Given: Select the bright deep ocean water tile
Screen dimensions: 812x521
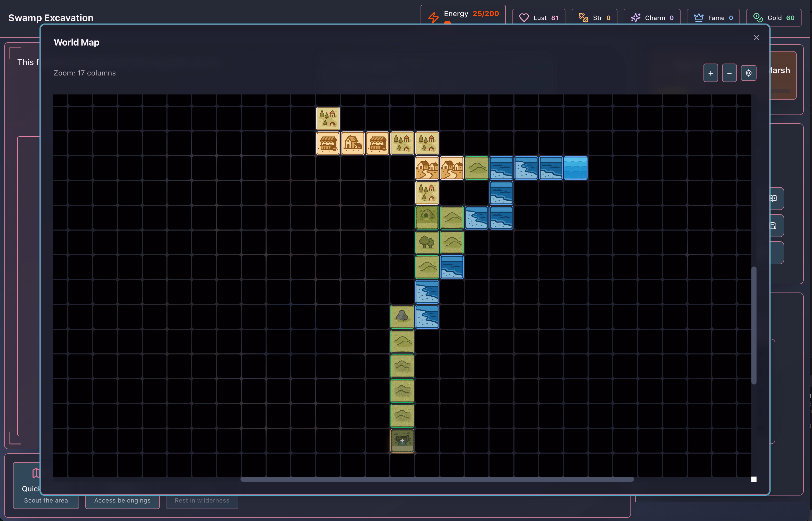Looking at the screenshot, I should coord(575,168).
